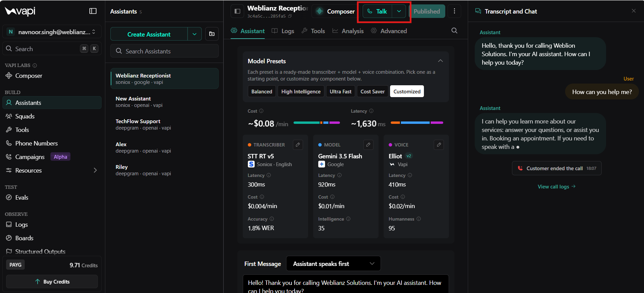Click the search magnifier in assistant tabs
The image size is (644, 293).
(x=454, y=31)
